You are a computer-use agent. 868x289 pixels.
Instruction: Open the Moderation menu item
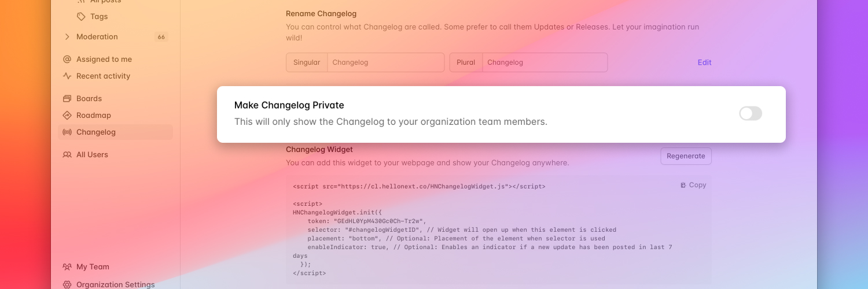coord(97,36)
